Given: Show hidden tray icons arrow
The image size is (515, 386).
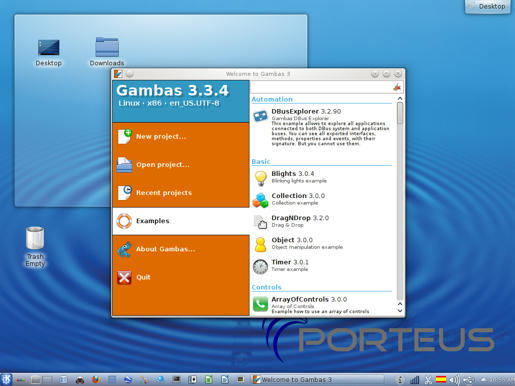Looking at the screenshot, I should [483, 379].
